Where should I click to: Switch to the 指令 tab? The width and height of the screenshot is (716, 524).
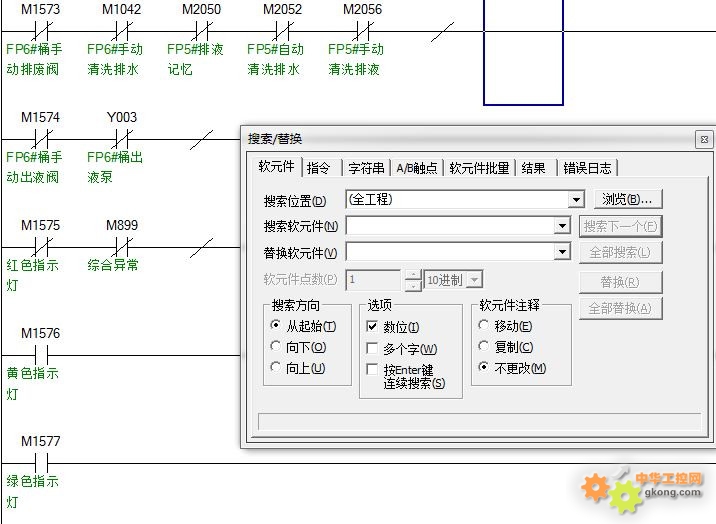point(319,168)
